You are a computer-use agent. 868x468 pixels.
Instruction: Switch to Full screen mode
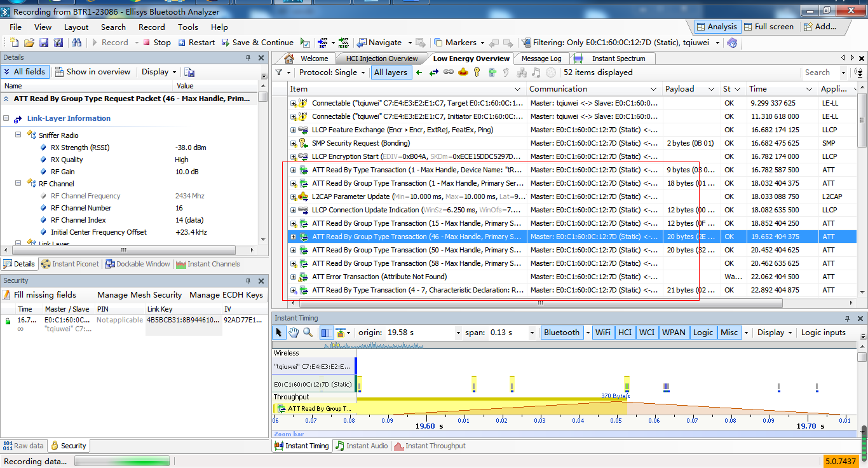[768, 27]
